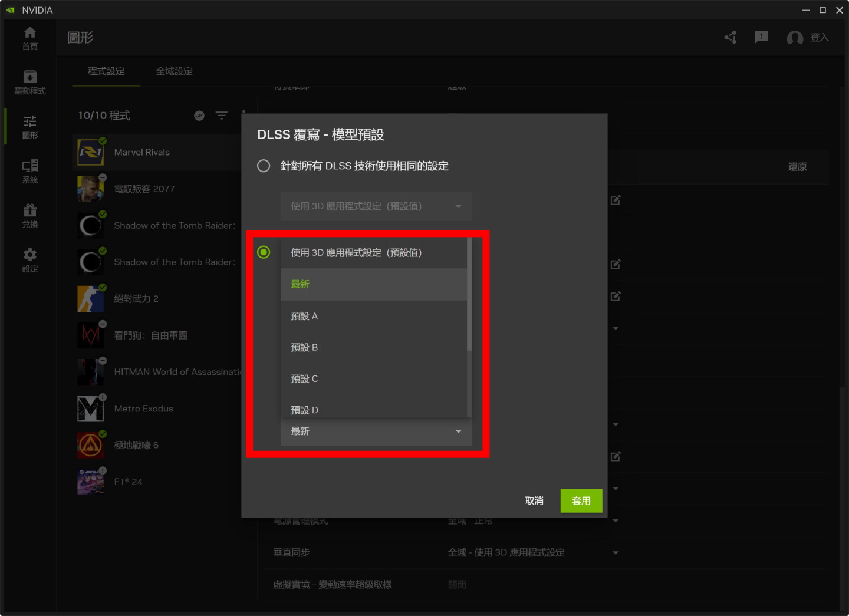The height and width of the screenshot is (616, 849).
Task: Open Drivers (驅動程式) sidebar section
Action: point(30,83)
